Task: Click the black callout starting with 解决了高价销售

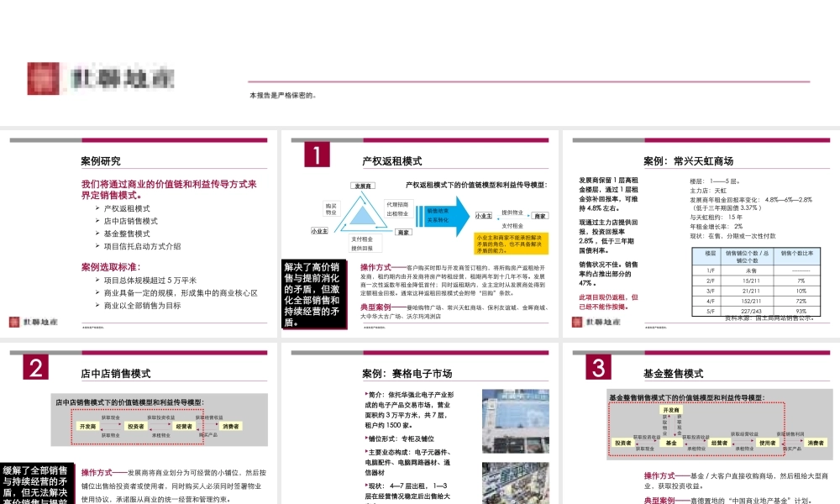Action: (312, 294)
